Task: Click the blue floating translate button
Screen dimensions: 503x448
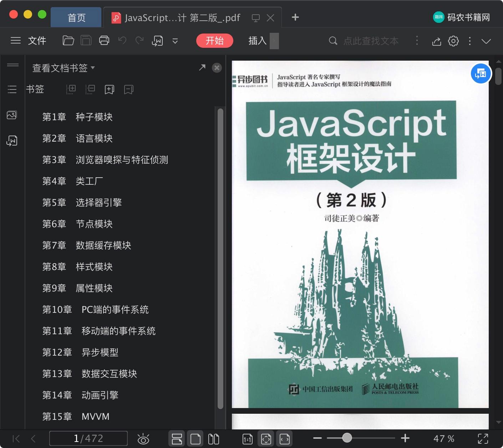Action: click(x=481, y=73)
